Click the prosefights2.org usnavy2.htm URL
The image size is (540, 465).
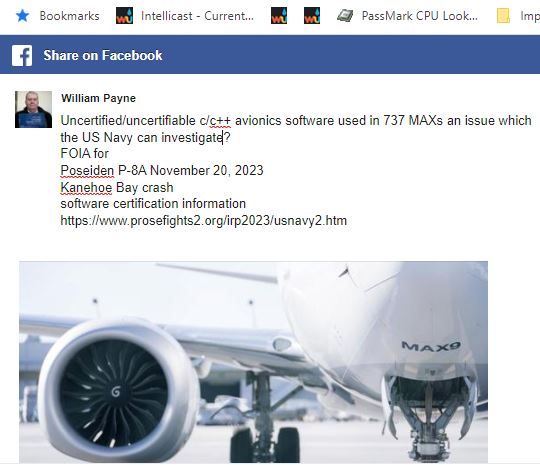click(x=204, y=220)
